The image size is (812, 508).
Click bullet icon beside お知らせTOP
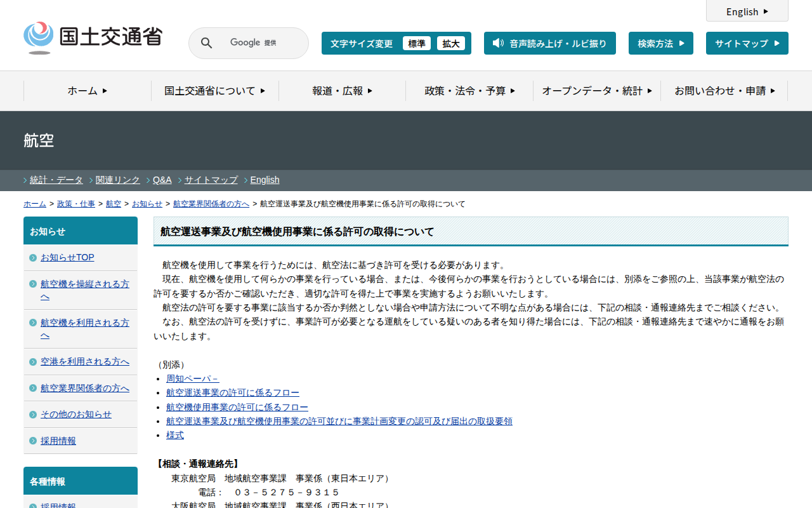tap(33, 258)
